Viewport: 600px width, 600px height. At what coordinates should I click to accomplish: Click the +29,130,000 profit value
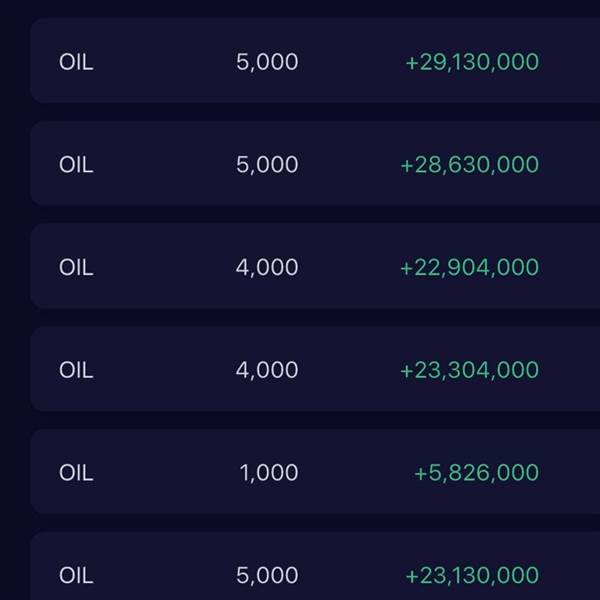(471, 62)
